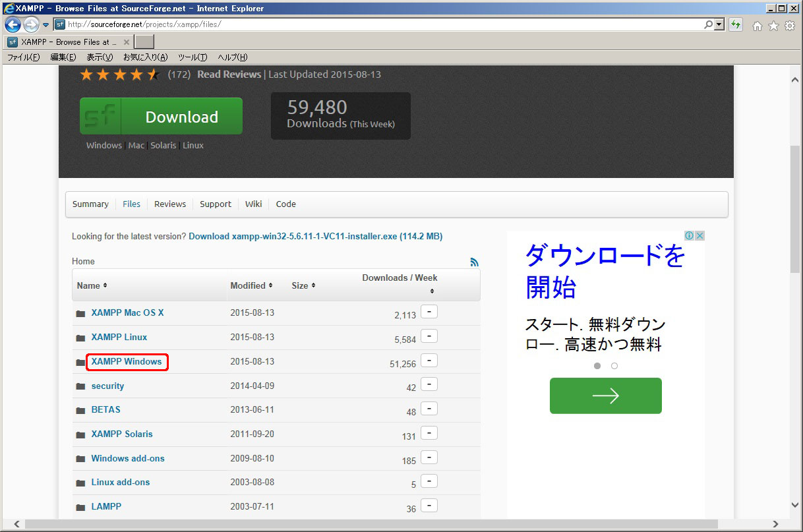Click the folder icon beside XAMPP Linux
Image resolution: width=803 pixels, height=532 pixels.
(x=80, y=338)
